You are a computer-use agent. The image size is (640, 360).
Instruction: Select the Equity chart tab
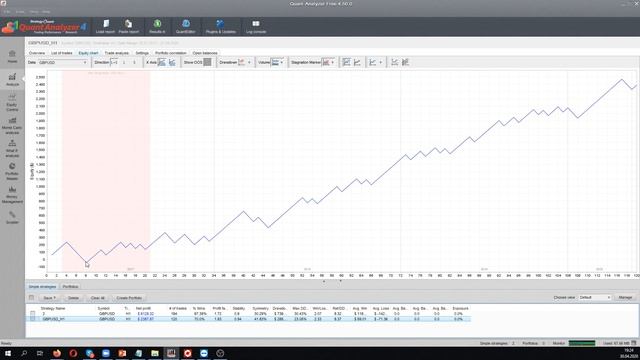pyautogui.click(x=89, y=53)
